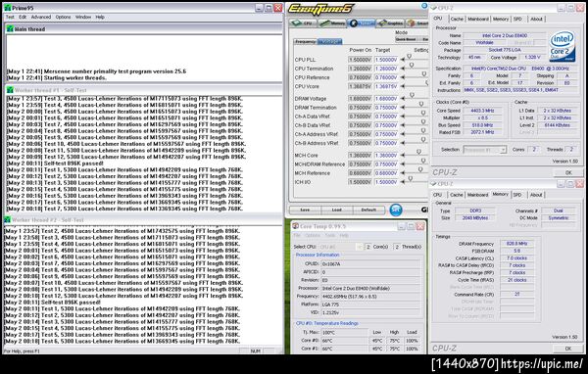Click the Load button in EasyTune6
This screenshot has width=588, height=374.
coord(337,210)
